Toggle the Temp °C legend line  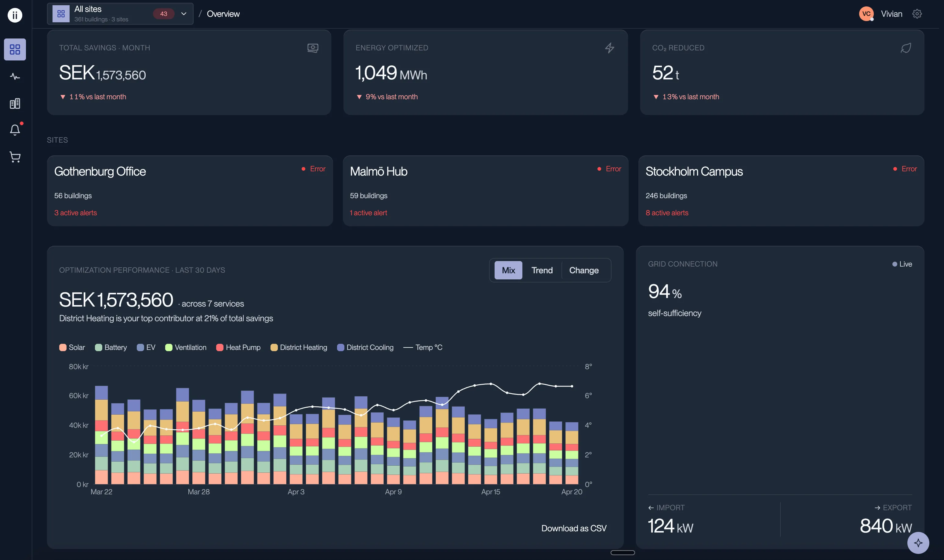click(x=423, y=347)
